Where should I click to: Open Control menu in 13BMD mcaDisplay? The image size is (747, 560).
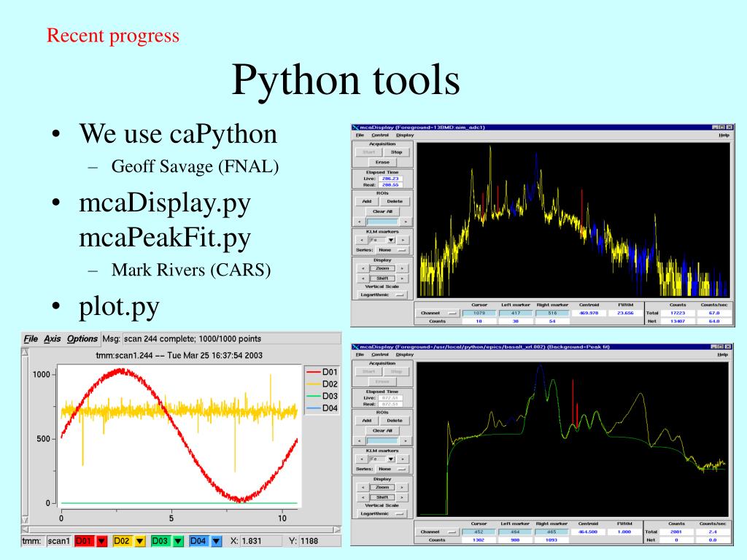coord(380,135)
